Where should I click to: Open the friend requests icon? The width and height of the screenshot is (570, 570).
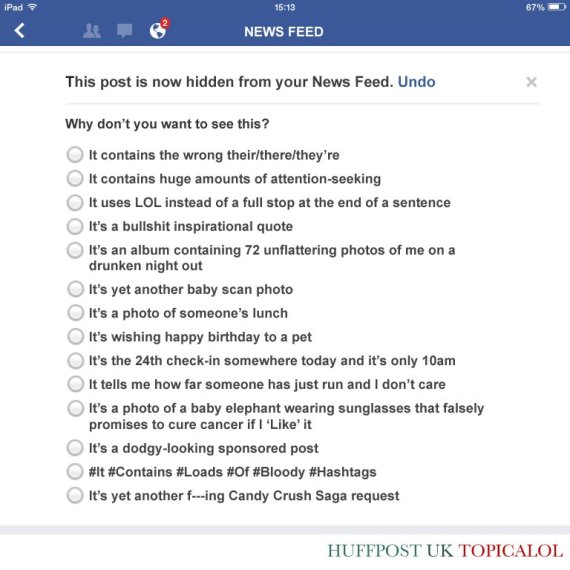pyautogui.click(x=92, y=31)
